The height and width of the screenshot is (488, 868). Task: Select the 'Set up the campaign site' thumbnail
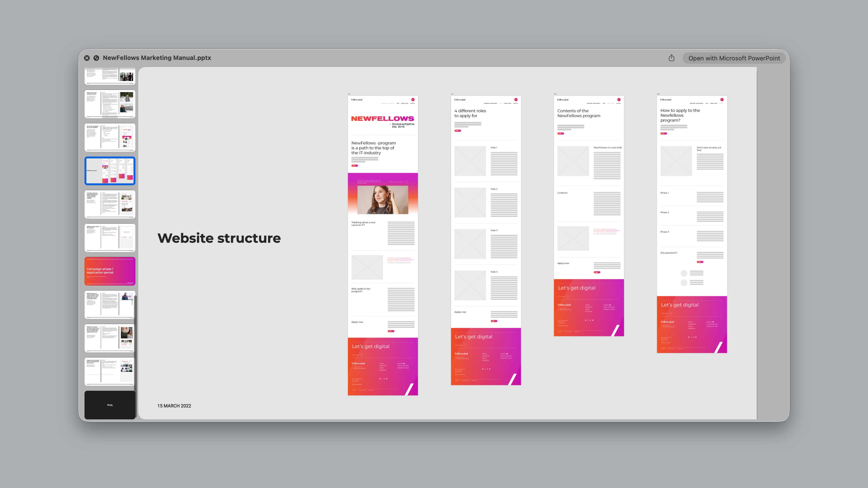click(110, 137)
